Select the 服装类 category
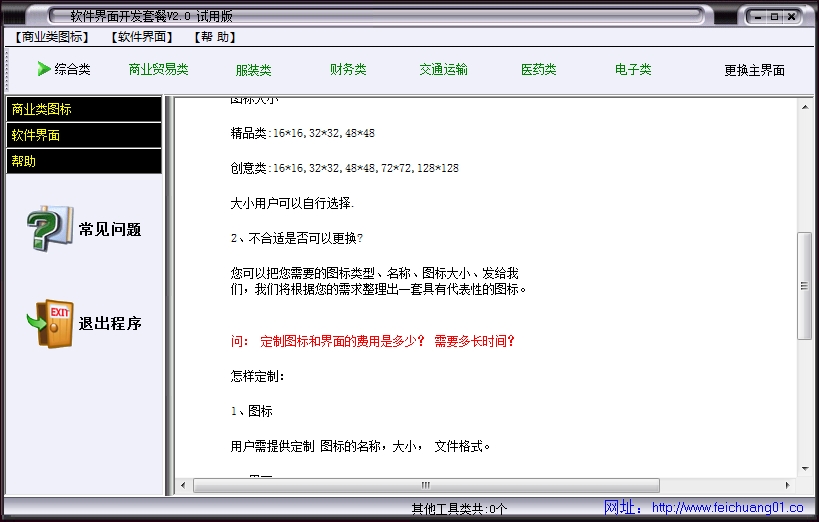 (x=253, y=70)
